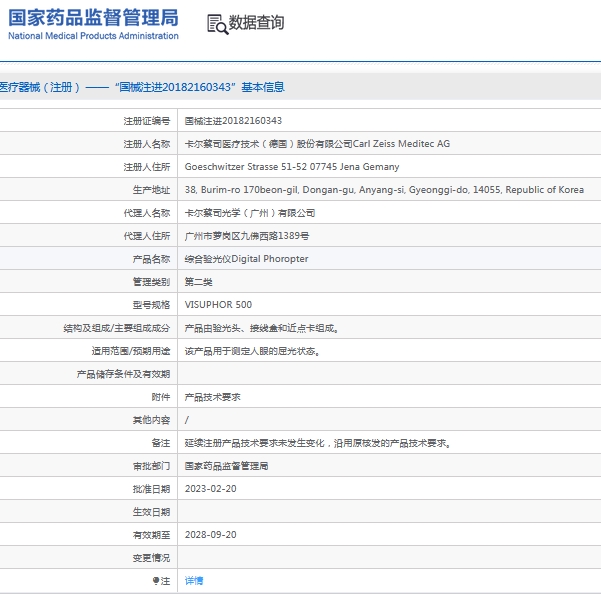The image size is (601, 597).
Task: Click the bullet icon beside 注 label
Action: (x=156, y=581)
